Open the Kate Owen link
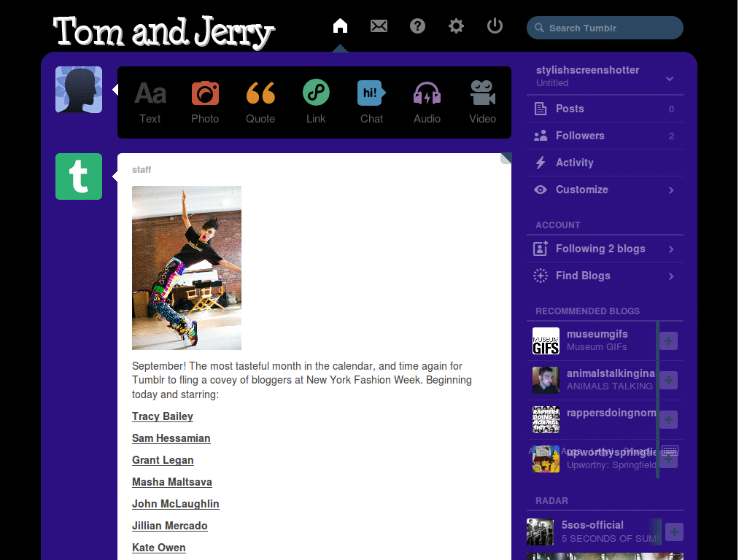This screenshot has height=560, width=747. tap(158, 548)
